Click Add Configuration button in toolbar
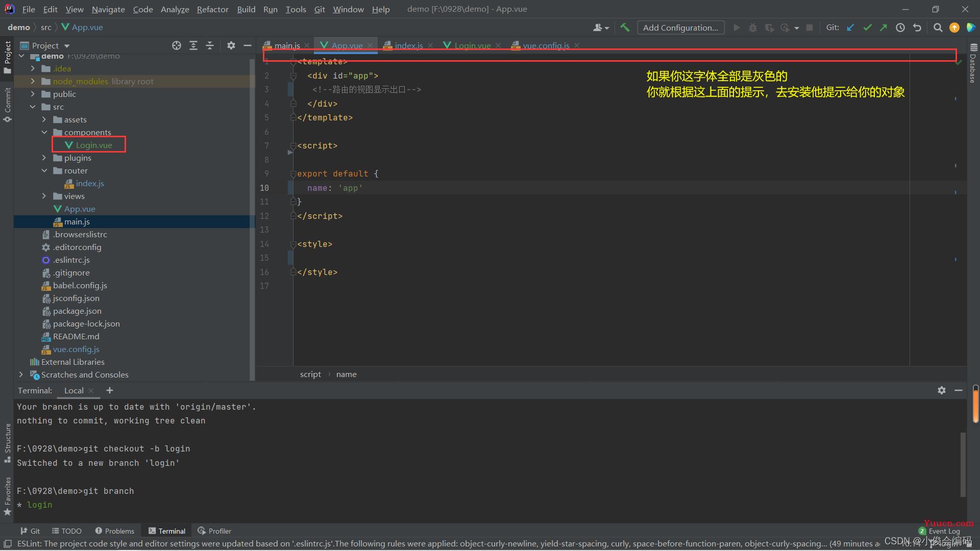The image size is (980, 551). (679, 28)
